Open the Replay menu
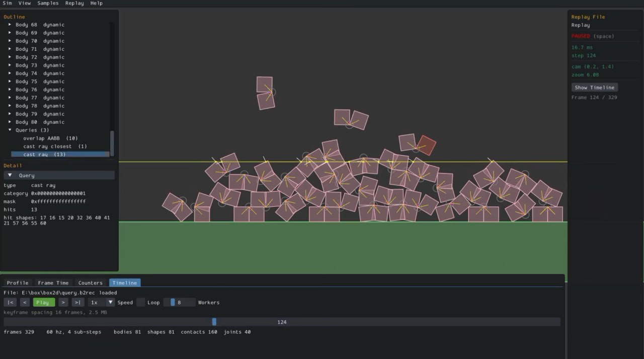The image size is (644, 359). coord(75,3)
